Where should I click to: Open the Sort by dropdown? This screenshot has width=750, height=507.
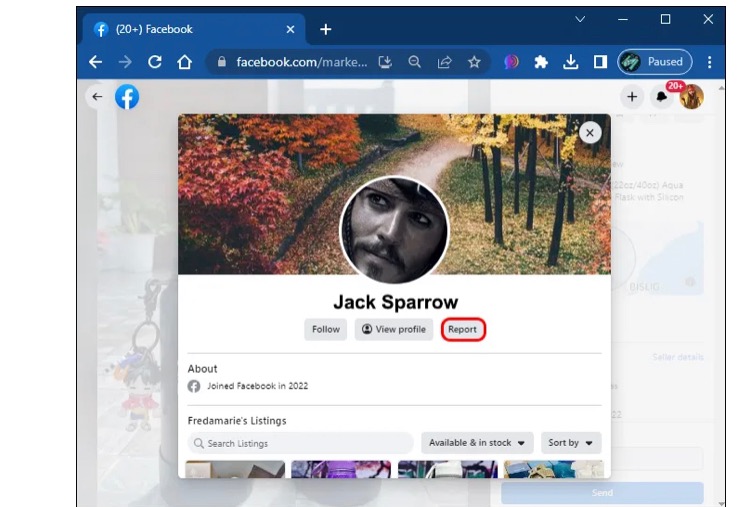(x=571, y=443)
